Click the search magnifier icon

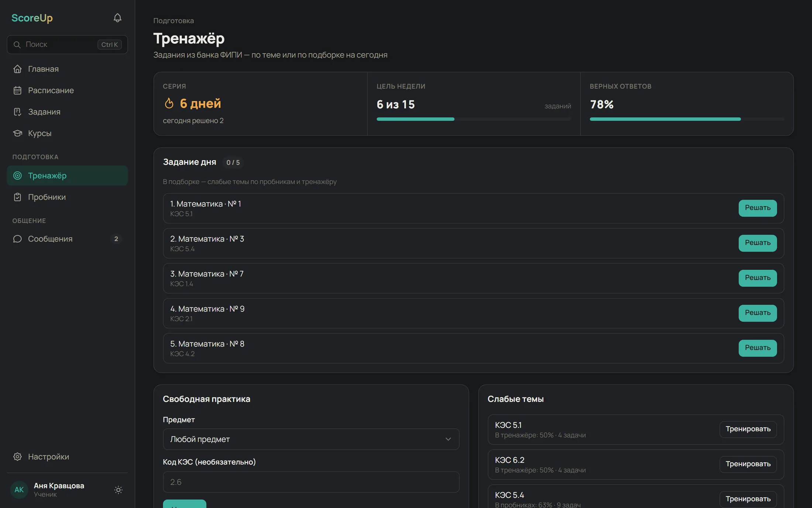pos(17,45)
